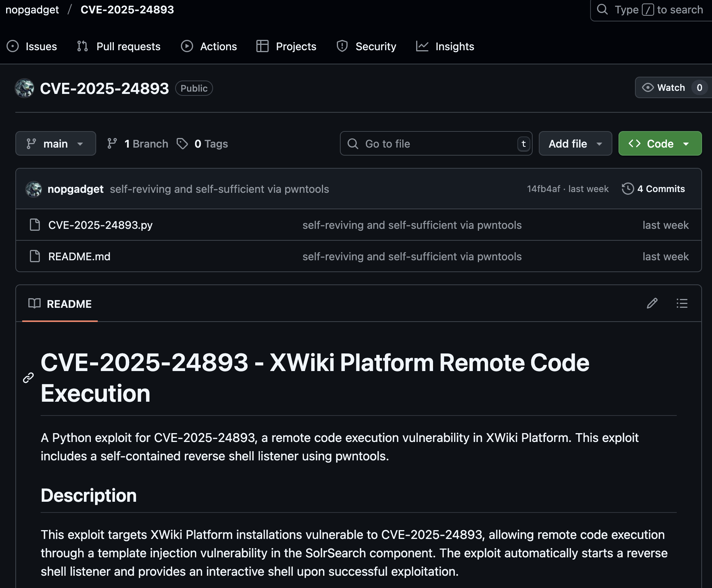Click the CVE-2025-24893 repository title heading
The image size is (712, 588).
click(104, 89)
